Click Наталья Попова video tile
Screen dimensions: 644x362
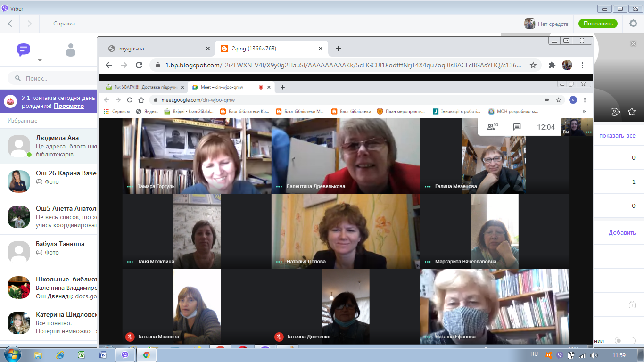[x=346, y=231]
